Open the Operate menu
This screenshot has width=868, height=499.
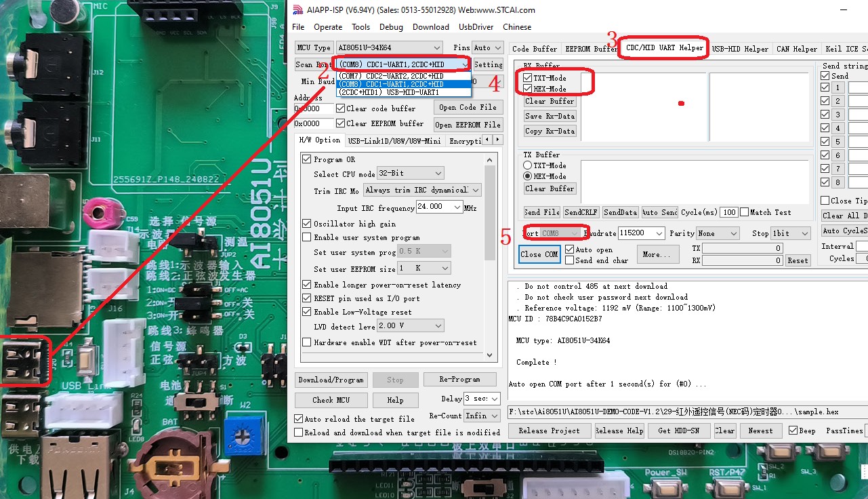coord(328,27)
